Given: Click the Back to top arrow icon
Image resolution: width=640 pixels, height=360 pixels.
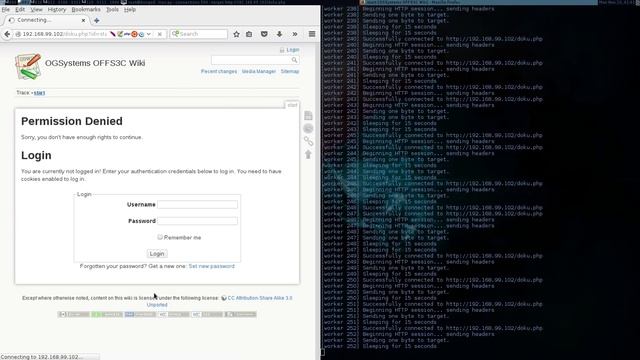Looking at the screenshot, I should pos(308,154).
